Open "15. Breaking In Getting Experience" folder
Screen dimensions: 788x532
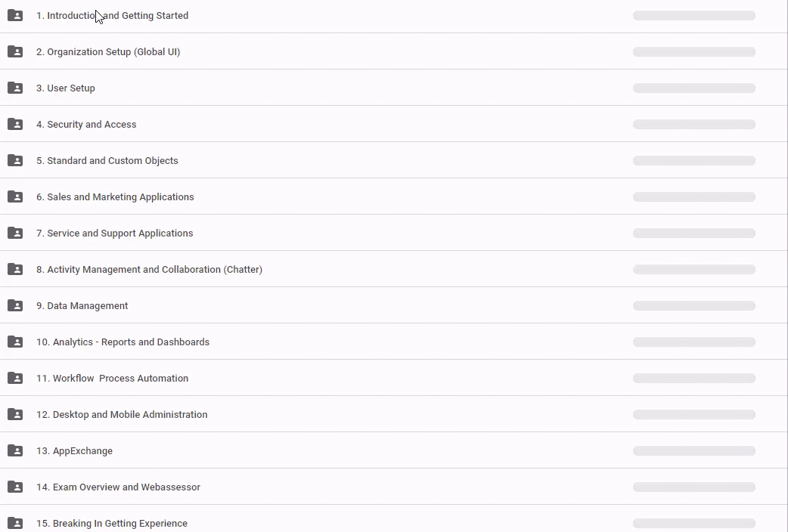coord(112,523)
